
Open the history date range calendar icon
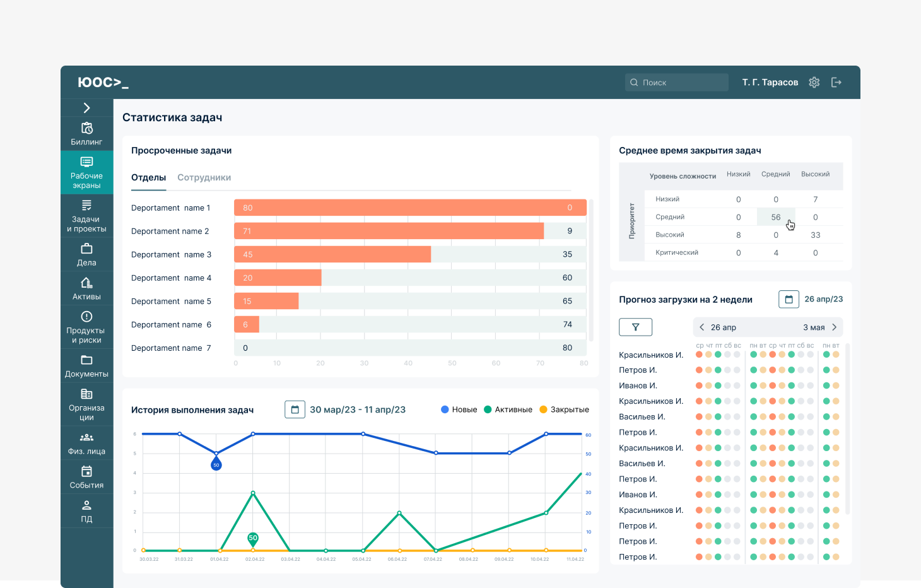295,409
